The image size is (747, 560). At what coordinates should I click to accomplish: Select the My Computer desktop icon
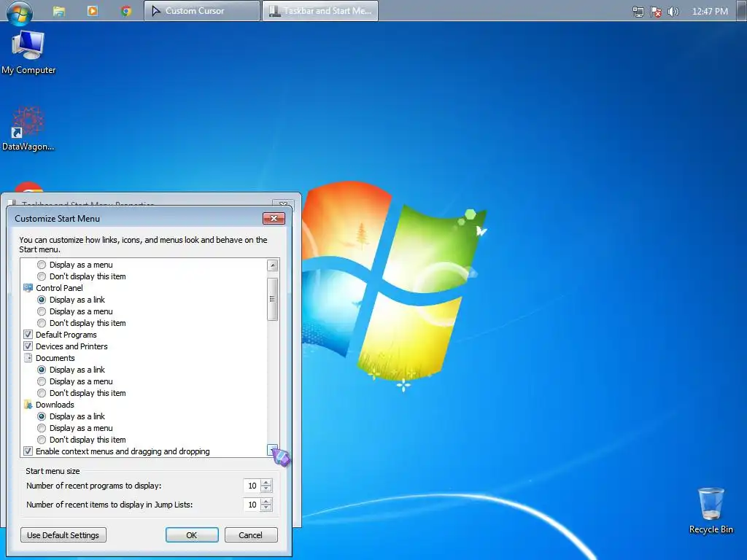[x=28, y=52]
